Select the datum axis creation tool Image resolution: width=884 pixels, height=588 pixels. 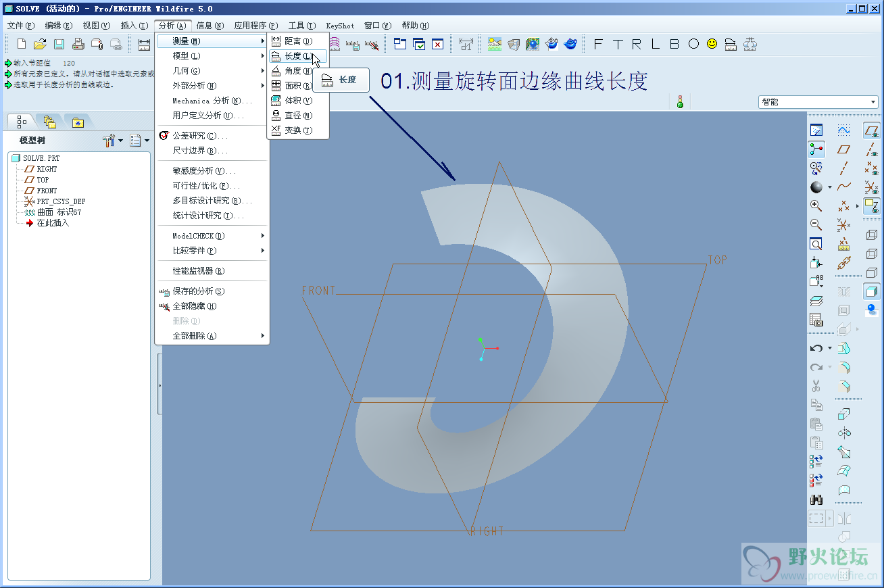coord(843,168)
